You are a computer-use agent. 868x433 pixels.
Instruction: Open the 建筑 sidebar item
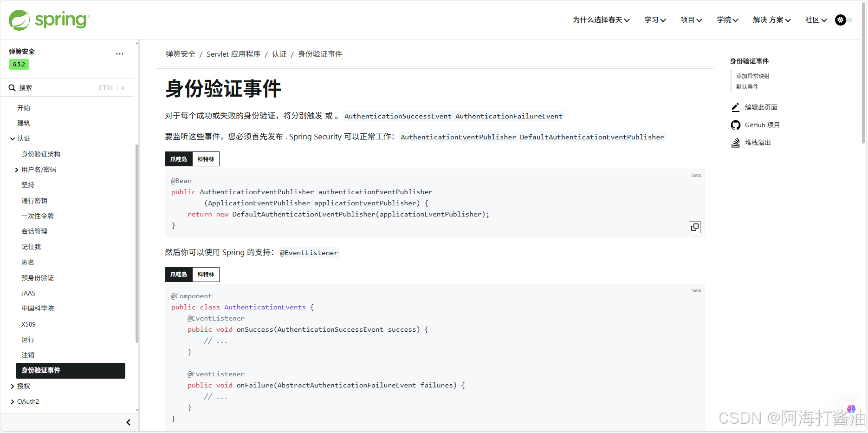click(24, 123)
